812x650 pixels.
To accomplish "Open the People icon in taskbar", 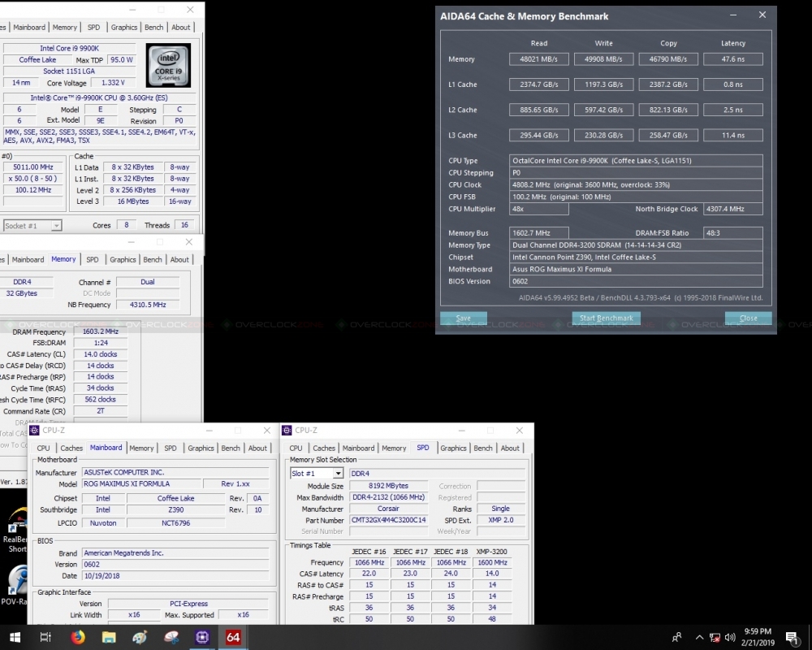I will point(676,637).
